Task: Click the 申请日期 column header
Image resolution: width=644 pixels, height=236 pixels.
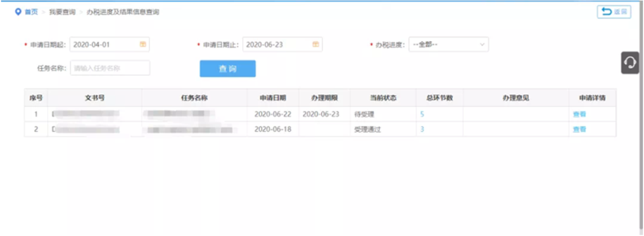Action: point(273,98)
